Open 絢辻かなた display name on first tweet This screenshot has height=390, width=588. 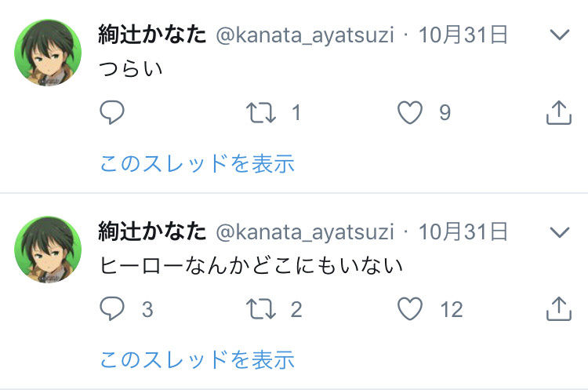coord(152,35)
